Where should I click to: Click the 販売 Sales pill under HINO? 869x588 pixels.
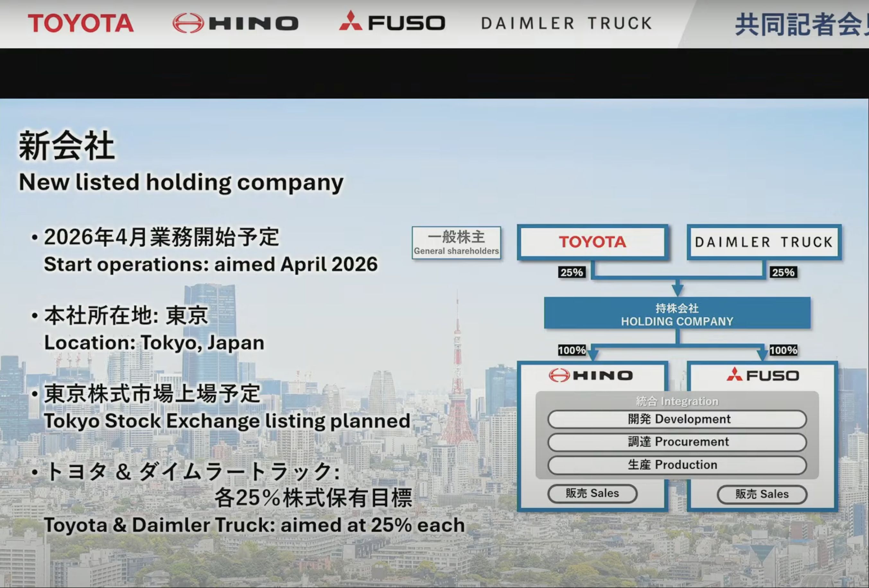coord(592,494)
